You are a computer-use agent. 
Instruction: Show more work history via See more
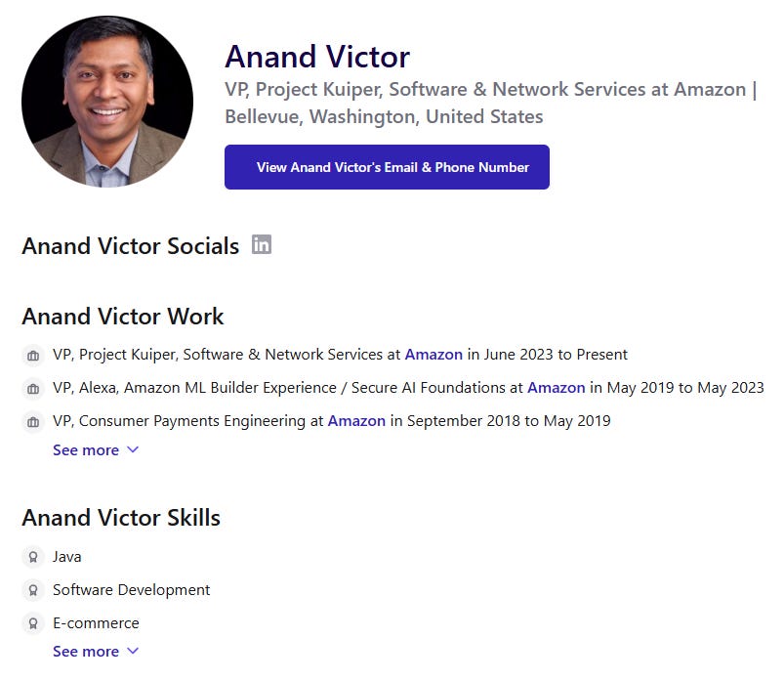pyautogui.click(x=86, y=449)
